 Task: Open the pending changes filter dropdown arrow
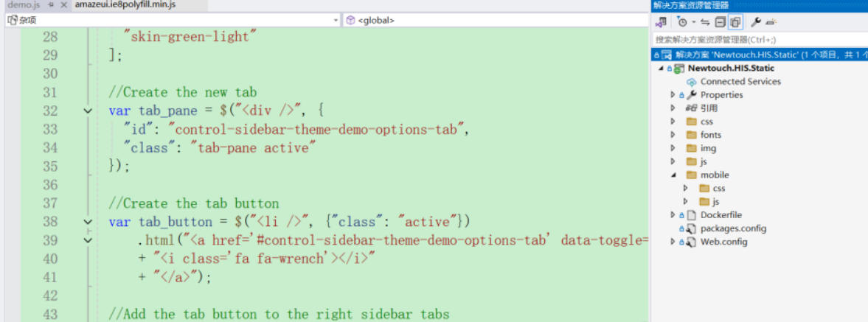coord(693,23)
